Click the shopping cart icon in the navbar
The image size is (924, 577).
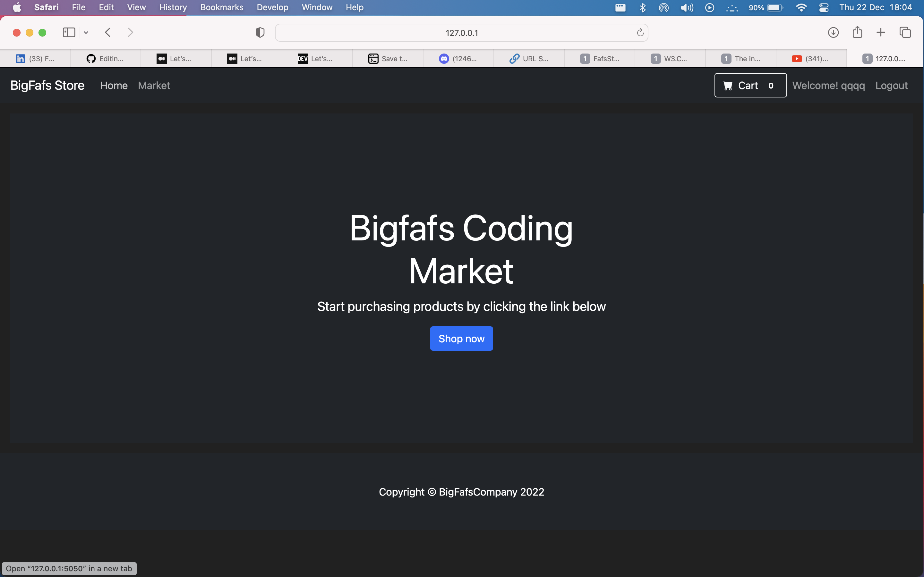pyautogui.click(x=728, y=85)
